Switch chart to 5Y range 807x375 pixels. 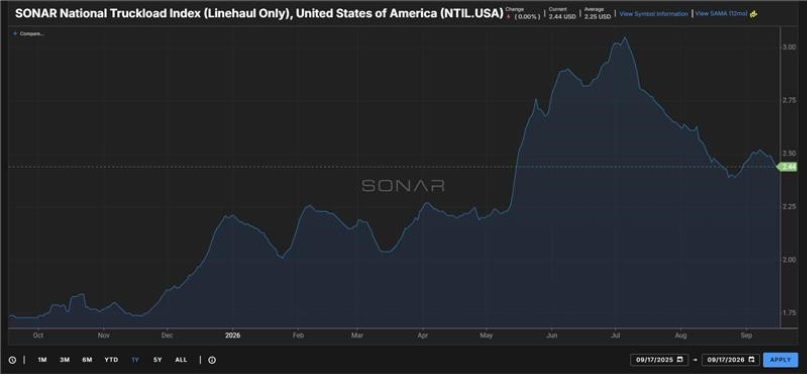click(157, 360)
